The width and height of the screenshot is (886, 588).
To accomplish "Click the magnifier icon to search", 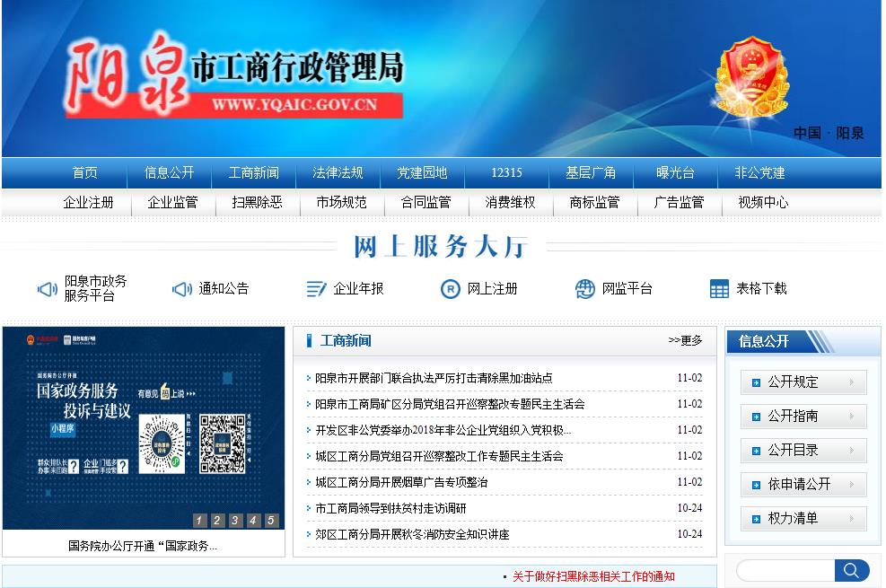I will pyautogui.click(x=850, y=569).
